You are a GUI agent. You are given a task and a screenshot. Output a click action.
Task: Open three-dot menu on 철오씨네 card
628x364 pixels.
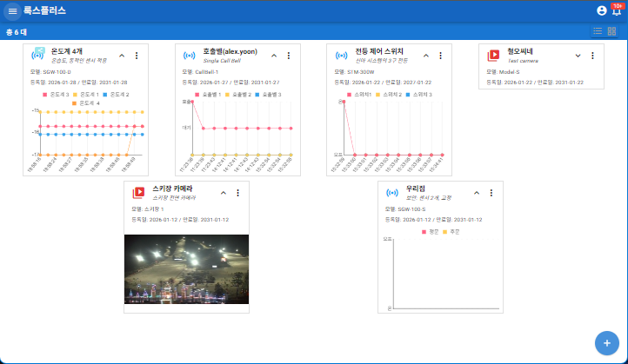pos(593,56)
